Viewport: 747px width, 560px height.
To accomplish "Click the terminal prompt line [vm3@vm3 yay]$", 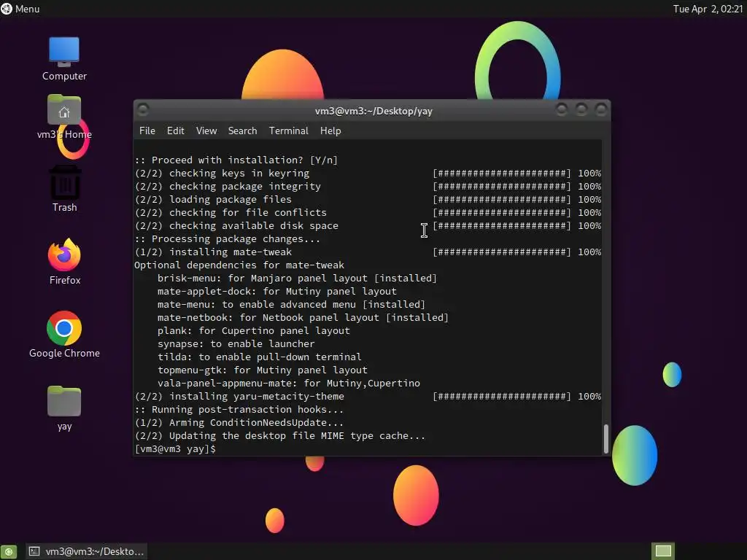I will pyautogui.click(x=175, y=448).
